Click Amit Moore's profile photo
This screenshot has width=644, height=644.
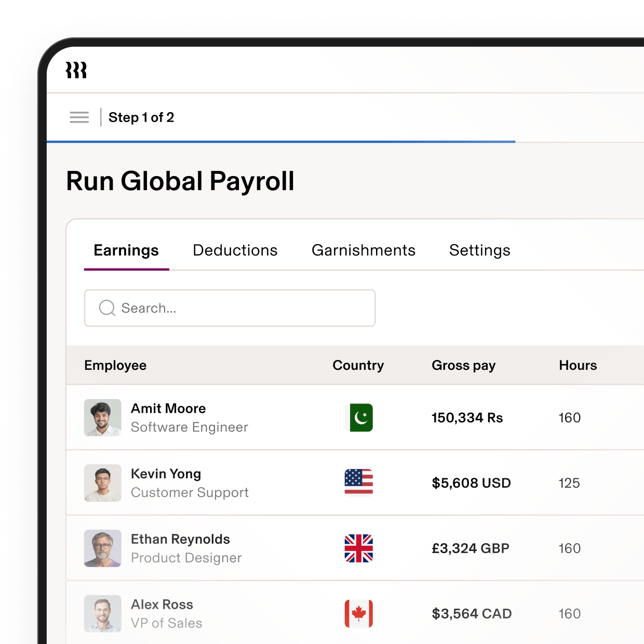click(x=102, y=418)
